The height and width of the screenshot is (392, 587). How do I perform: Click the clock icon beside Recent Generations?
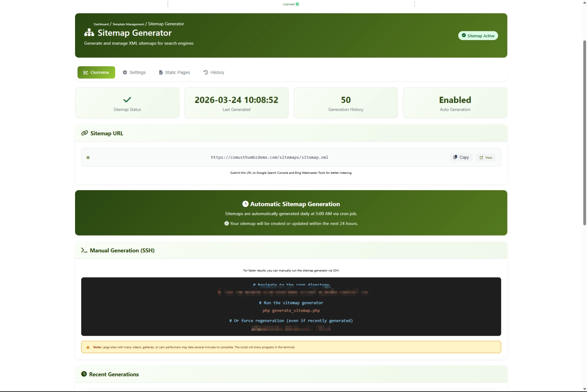84,374
